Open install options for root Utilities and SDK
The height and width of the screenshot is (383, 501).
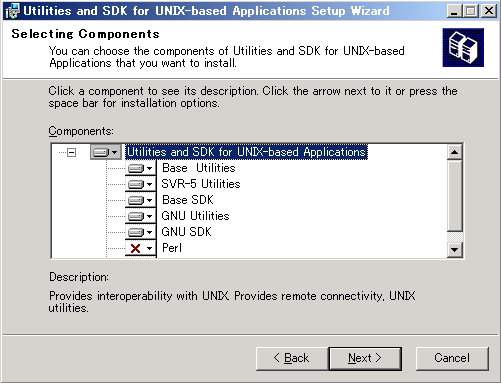coord(106,152)
